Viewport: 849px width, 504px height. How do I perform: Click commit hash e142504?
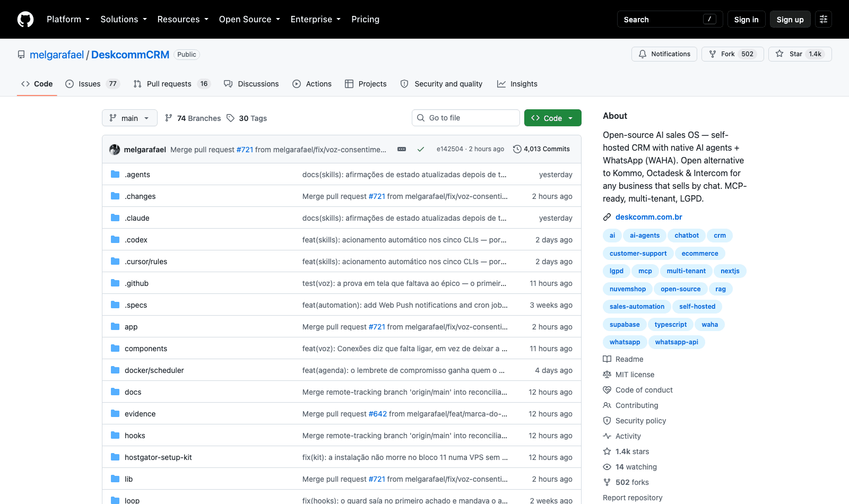449,149
